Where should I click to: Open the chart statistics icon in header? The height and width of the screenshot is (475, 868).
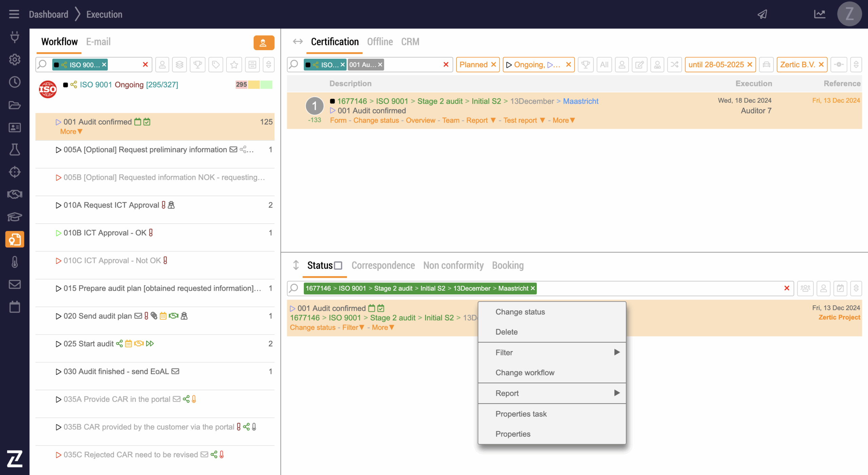click(820, 14)
